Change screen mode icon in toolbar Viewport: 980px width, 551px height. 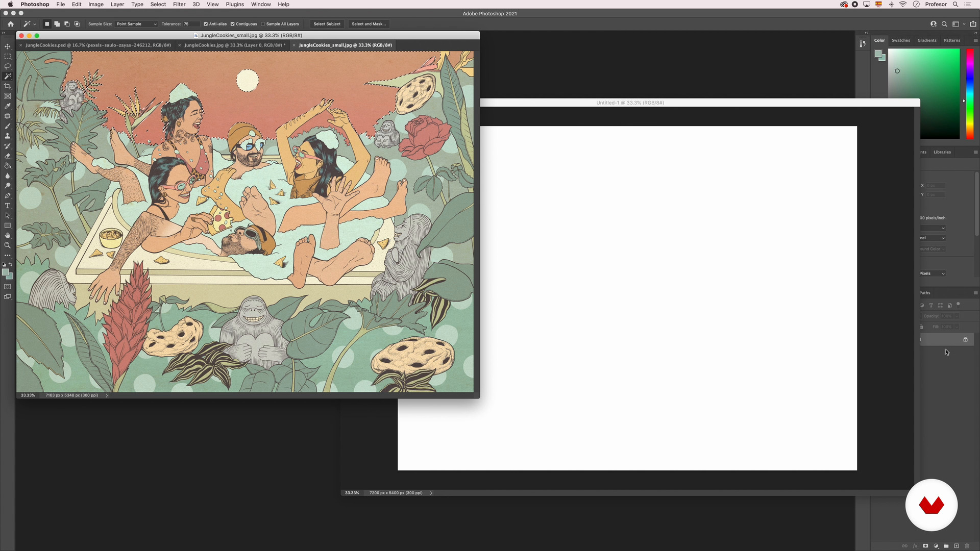pyautogui.click(x=8, y=296)
